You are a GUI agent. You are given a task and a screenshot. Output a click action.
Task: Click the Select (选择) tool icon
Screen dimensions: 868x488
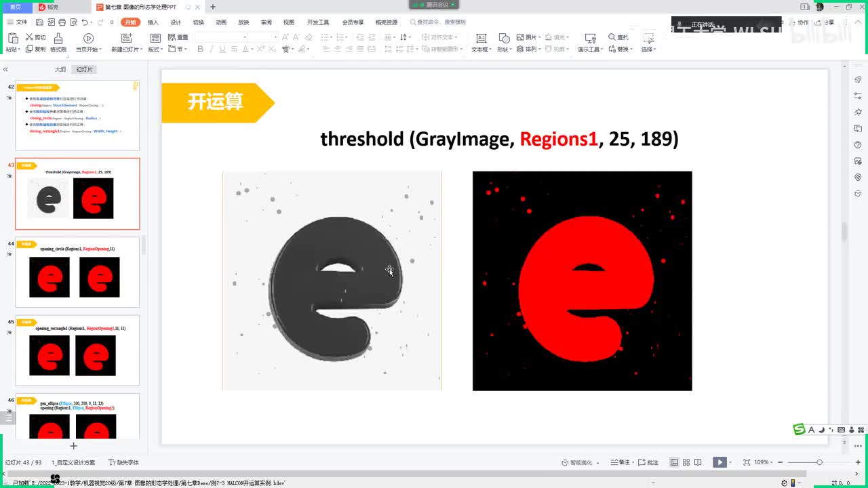(x=648, y=38)
